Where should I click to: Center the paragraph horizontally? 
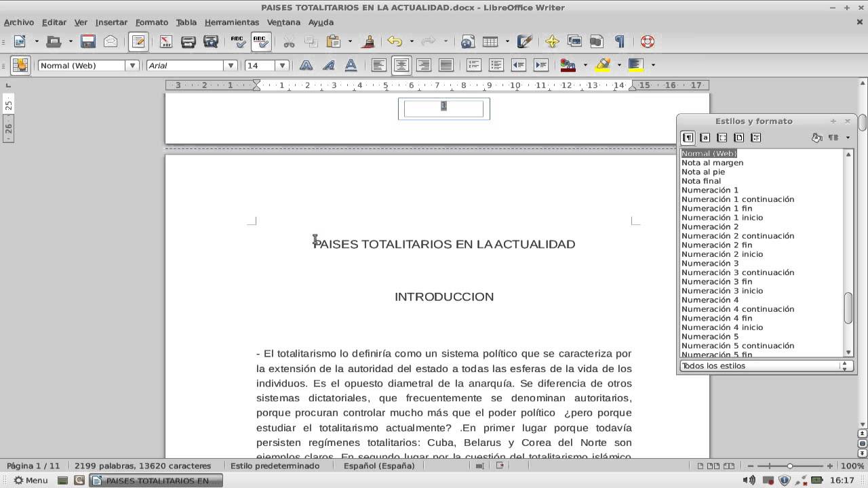(x=401, y=65)
